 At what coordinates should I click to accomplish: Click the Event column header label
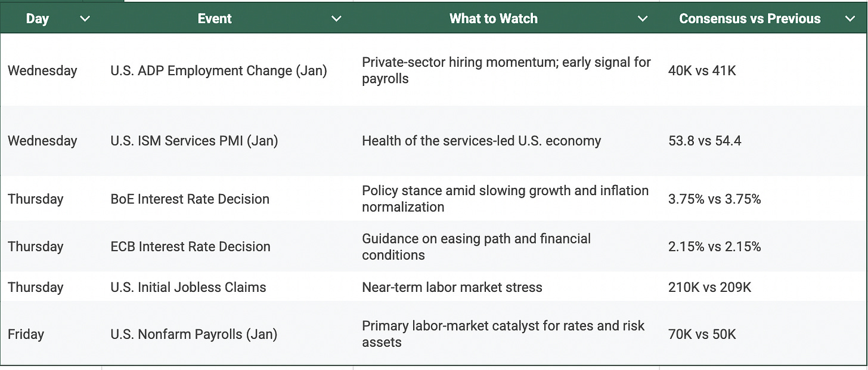tap(215, 19)
